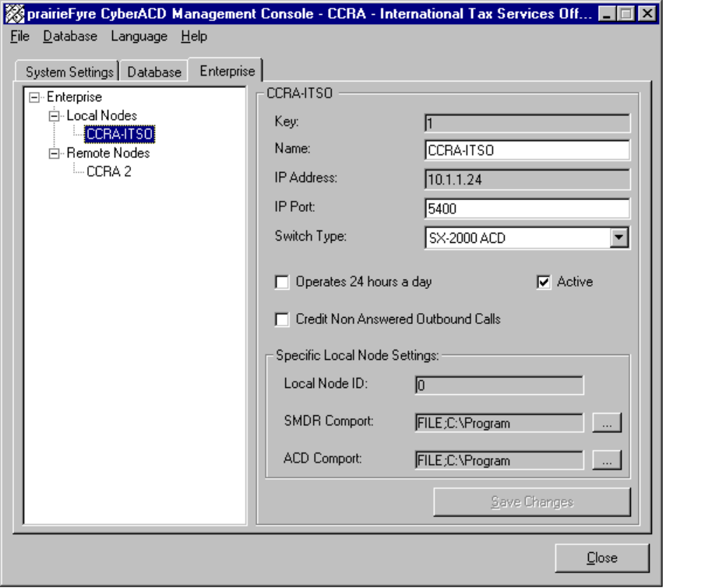Select the Enterprise tree item

tap(74, 97)
